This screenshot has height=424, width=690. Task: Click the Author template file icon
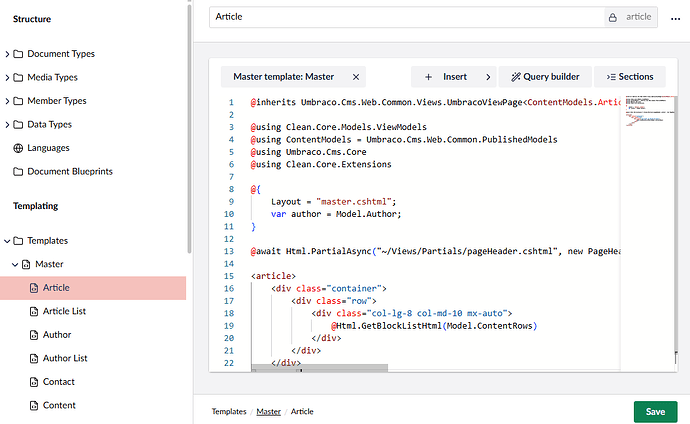tap(34, 335)
